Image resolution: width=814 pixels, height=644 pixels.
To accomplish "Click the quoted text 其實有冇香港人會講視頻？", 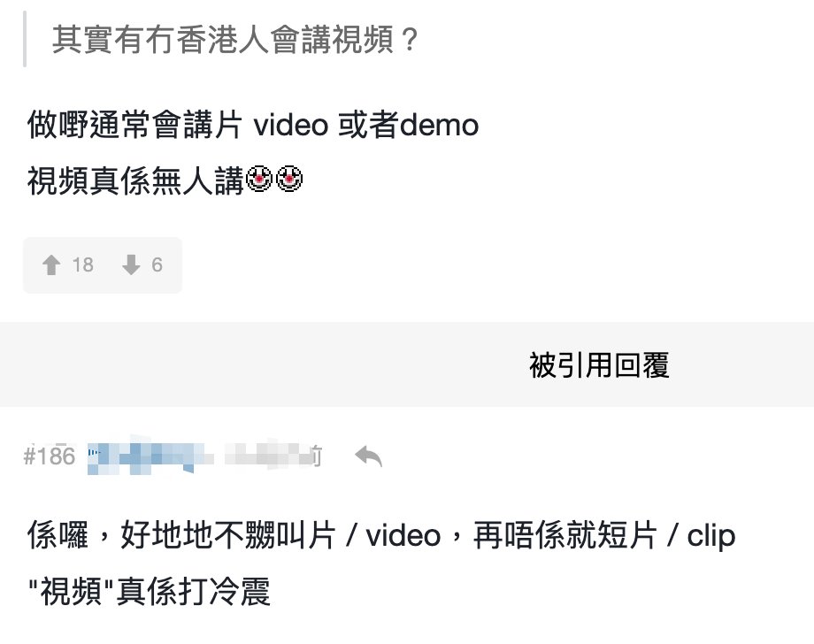I will [235, 40].
